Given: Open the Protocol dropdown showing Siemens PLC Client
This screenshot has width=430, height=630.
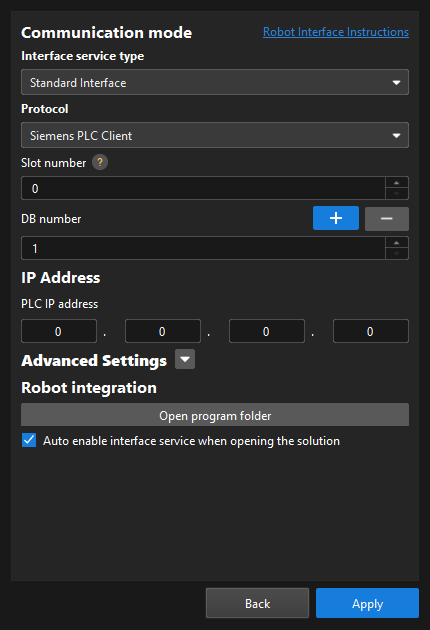Looking at the screenshot, I should tap(215, 135).
